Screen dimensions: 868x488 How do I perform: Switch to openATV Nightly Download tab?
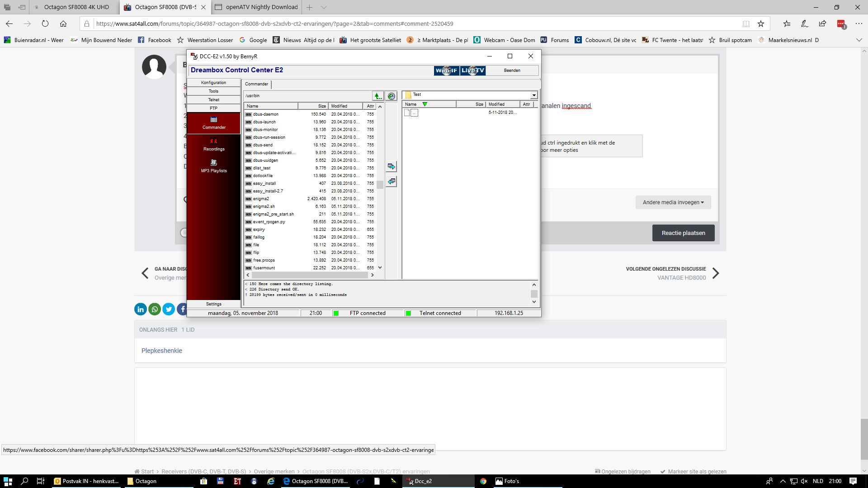[256, 7]
